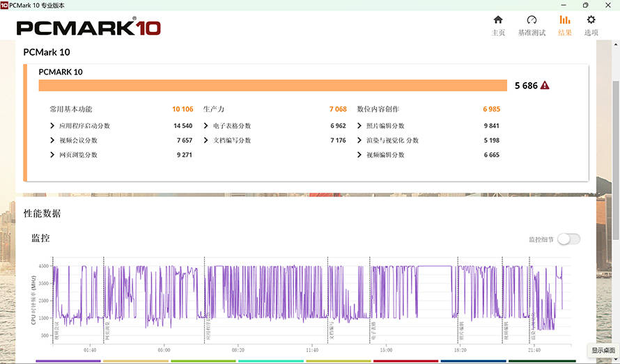This screenshot has height=364, width=620.
Task: Expand 文档编写分数 row
Action: (206, 141)
